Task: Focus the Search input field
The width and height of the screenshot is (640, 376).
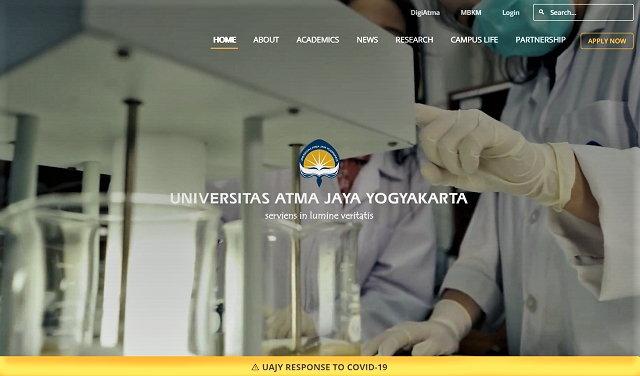Action: 583,13
